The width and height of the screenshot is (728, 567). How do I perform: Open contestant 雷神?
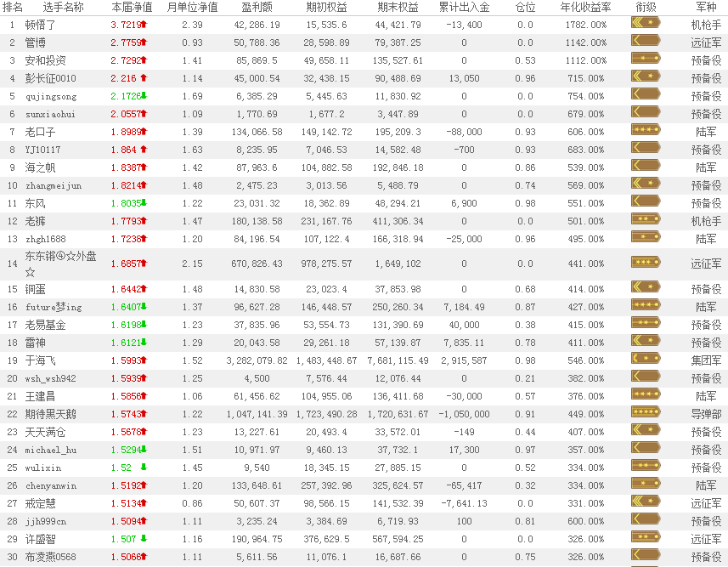36,343
